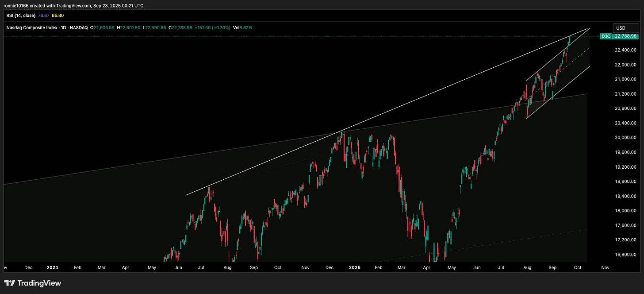Click the 2025 year label on time axis
Viewport: 644px width, 294px height.
(355, 267)
